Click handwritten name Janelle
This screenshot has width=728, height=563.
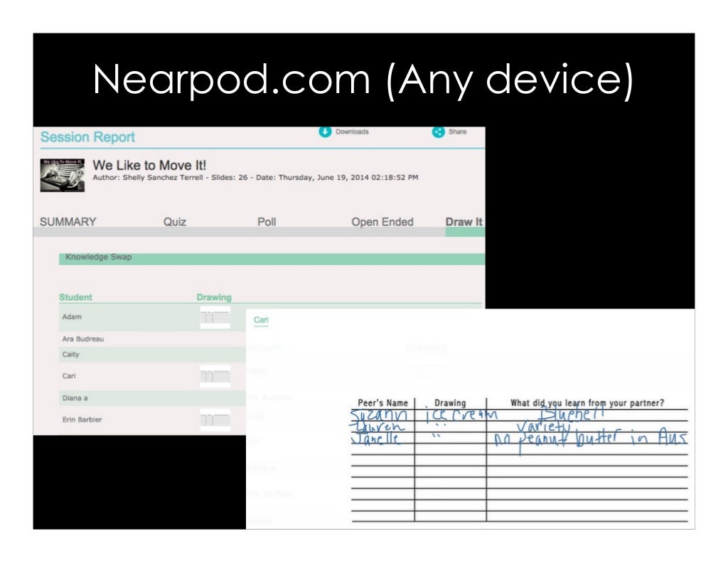click(375, 439)
